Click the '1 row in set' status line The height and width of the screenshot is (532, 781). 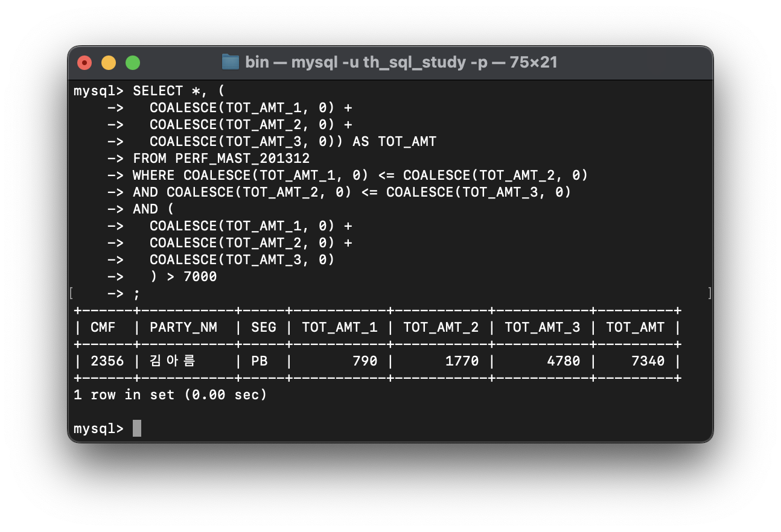click(170, 394)
